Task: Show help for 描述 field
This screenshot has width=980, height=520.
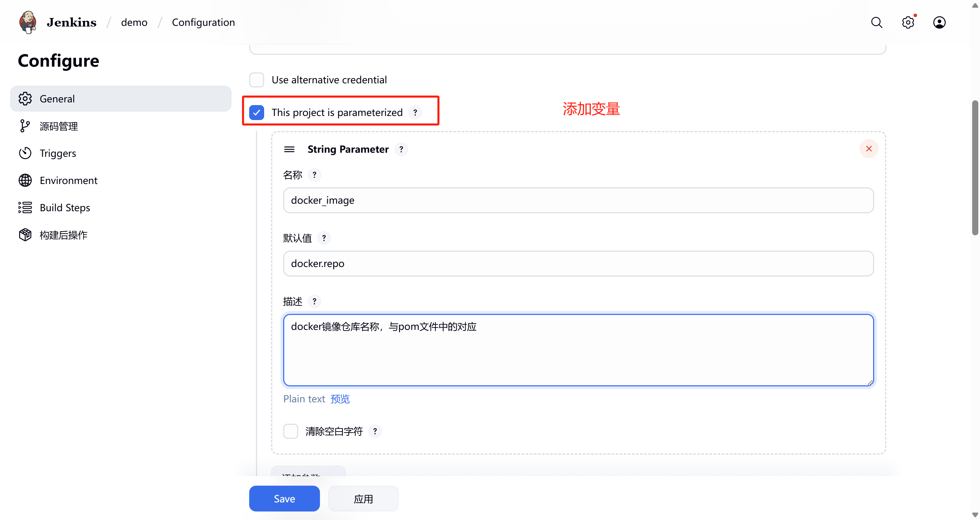Action: click(x=314, y=301)
